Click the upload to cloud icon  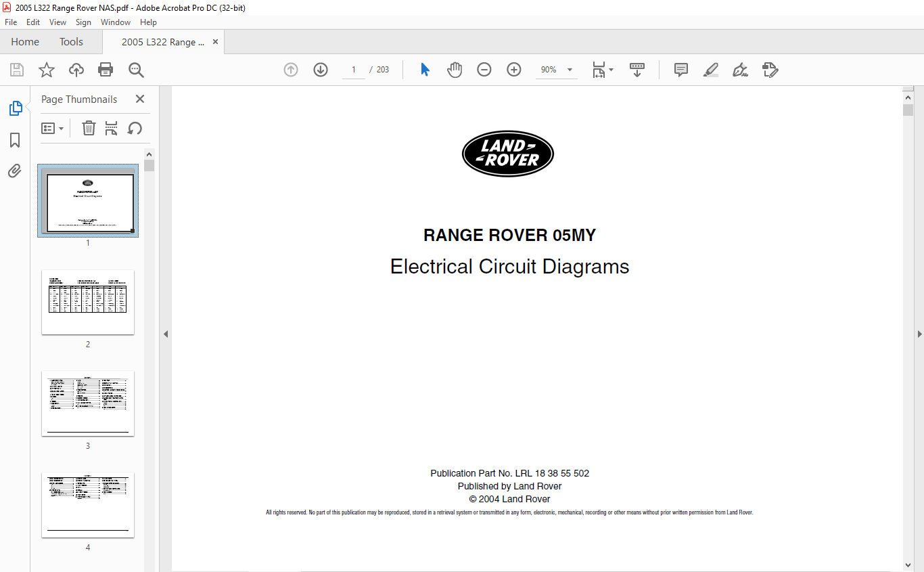pyautogui.click(x=76, y=70)
